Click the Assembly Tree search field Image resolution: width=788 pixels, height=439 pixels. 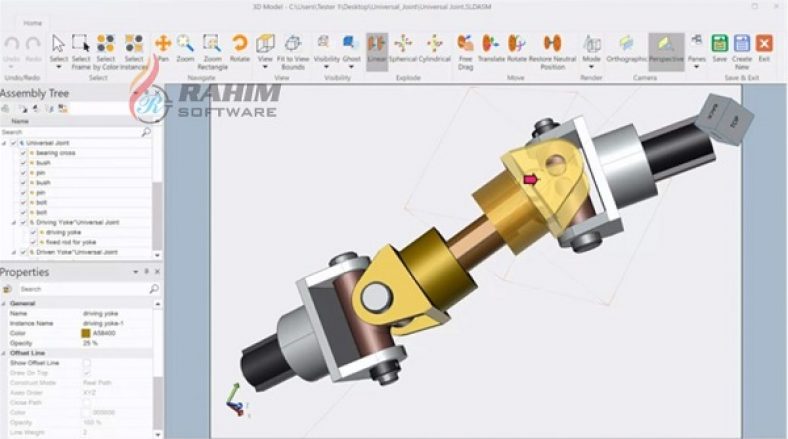[x=70, y=132]
